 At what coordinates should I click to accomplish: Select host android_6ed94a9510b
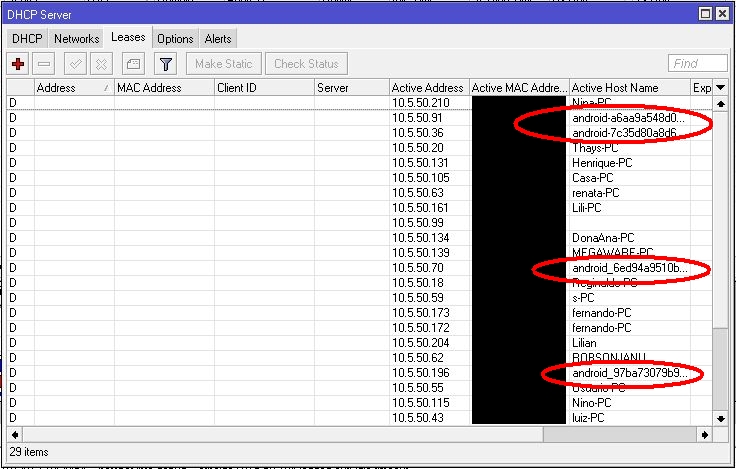coord(629,268)
